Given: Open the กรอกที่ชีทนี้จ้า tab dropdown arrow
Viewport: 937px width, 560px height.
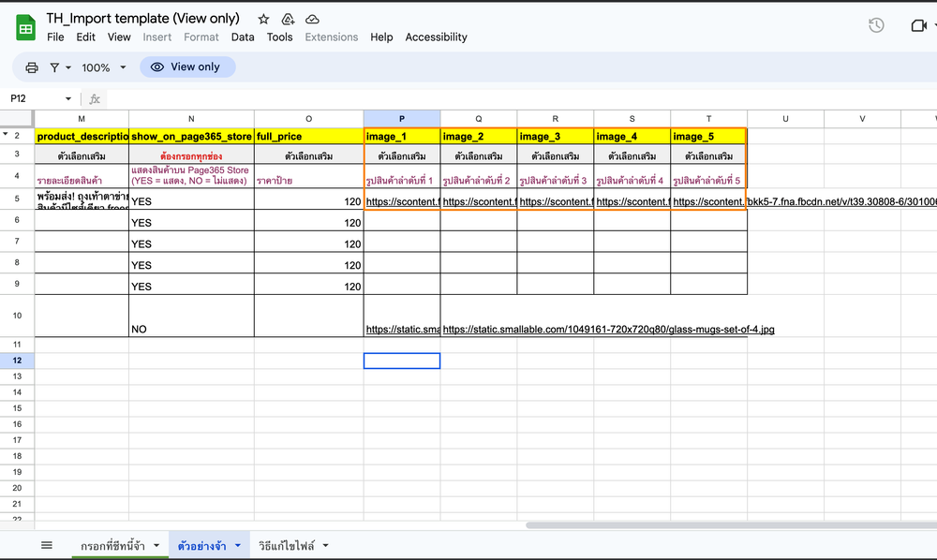Looking at the screenshot, I should click(156, 545).
